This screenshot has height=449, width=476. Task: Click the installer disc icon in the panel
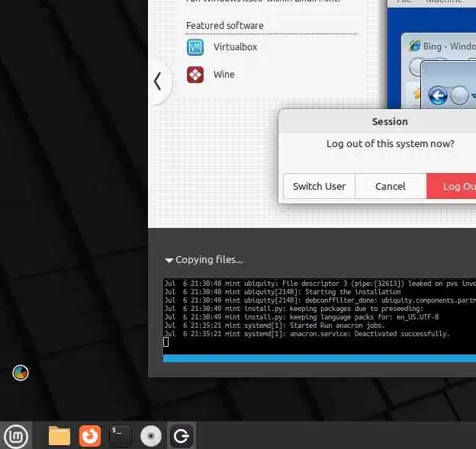151,436
